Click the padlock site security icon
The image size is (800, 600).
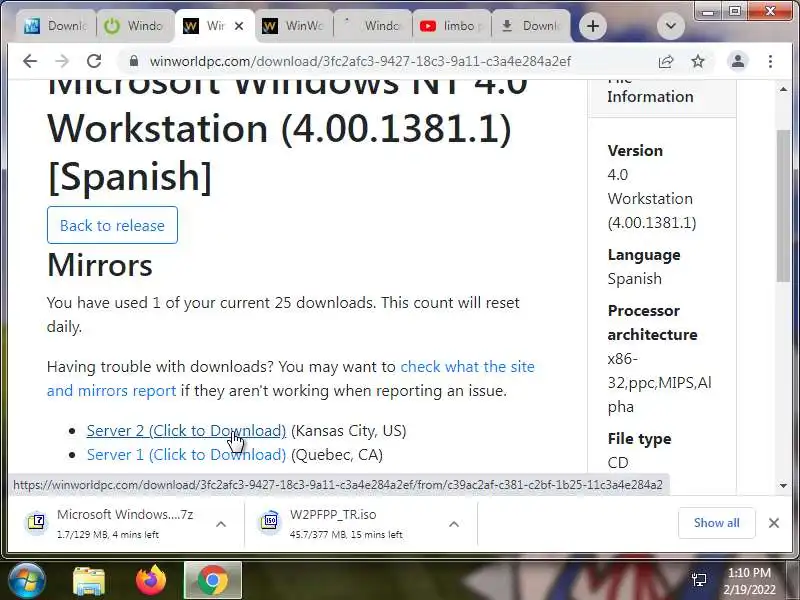coord(134,61)
